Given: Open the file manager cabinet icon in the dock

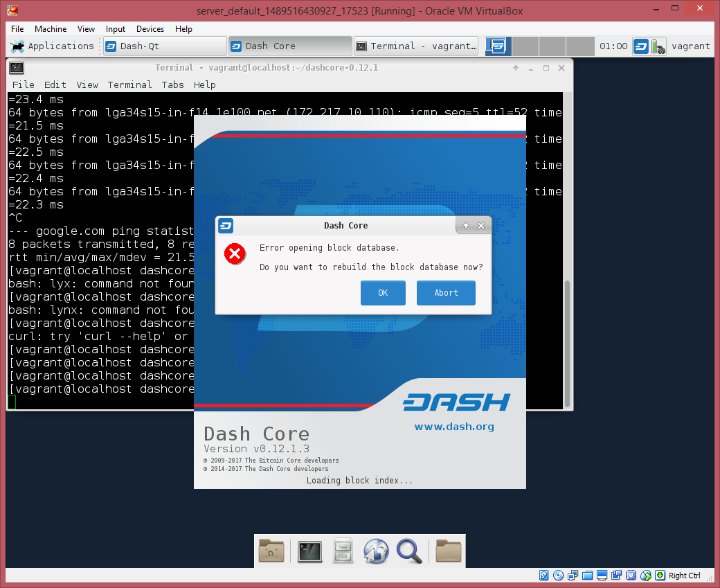Looking at the screenshot, I should 343,551.
